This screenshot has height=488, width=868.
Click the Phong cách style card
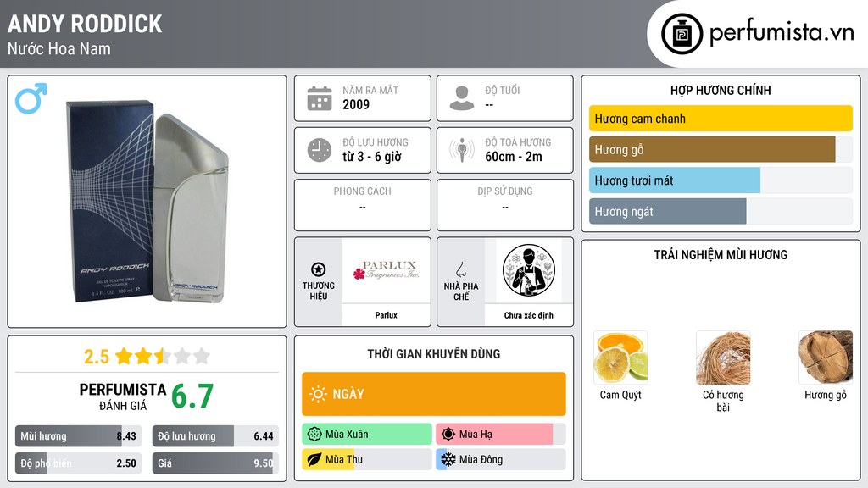tap(363, 205)
